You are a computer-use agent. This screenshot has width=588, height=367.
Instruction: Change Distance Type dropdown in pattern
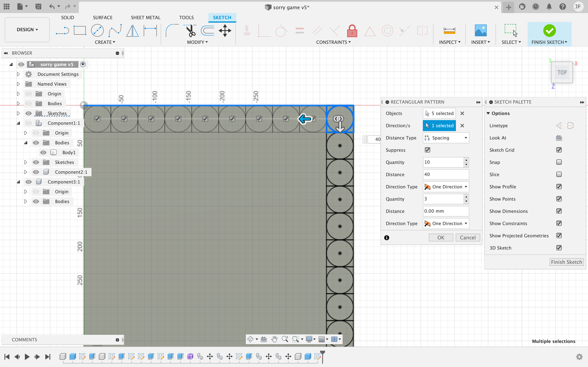pos(446,137)
